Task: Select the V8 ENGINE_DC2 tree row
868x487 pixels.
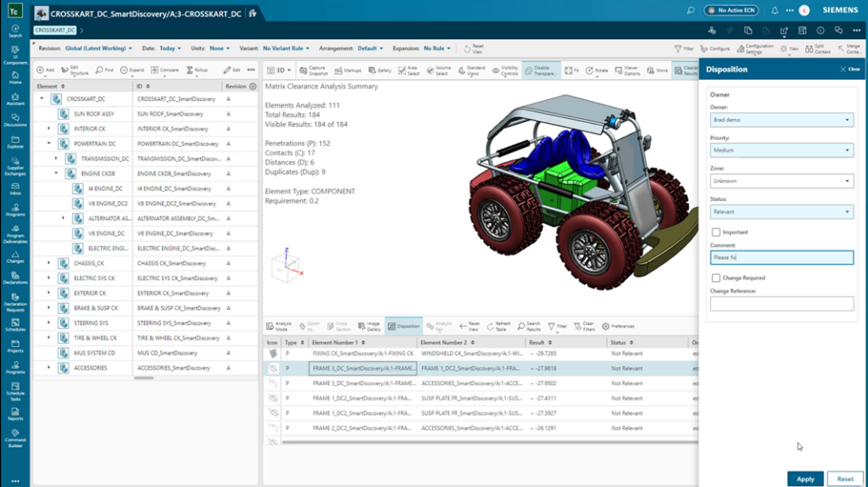Action: tap(146, 204)
